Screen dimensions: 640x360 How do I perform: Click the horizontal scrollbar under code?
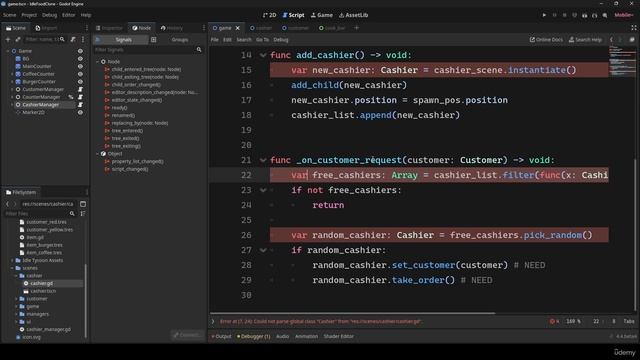point(353,313)
